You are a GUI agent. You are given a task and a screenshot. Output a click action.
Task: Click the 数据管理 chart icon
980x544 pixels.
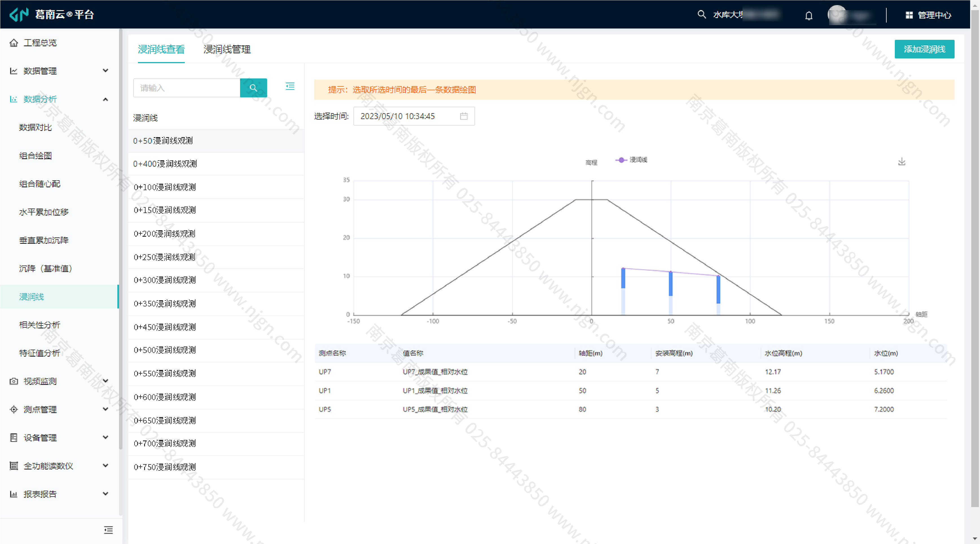pyautogui.click(x=14, y=71)
